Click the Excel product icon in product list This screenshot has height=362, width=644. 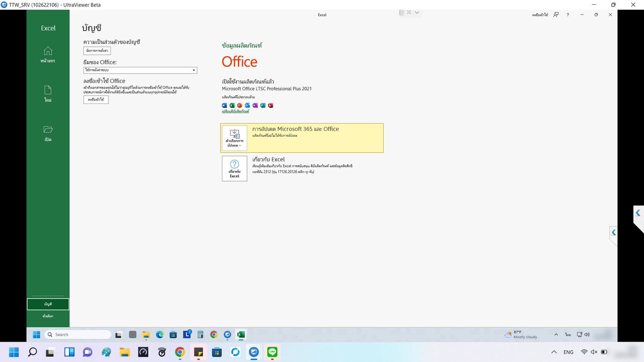232,106
